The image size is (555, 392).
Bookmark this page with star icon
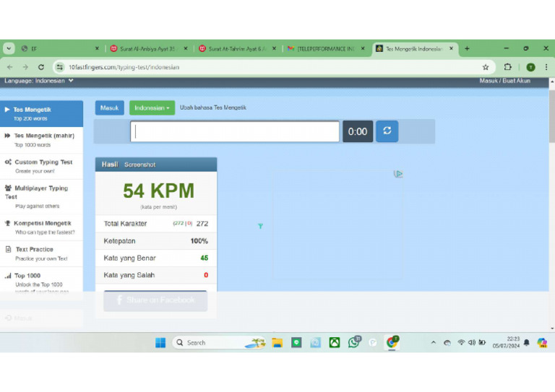click(x=486, y=67)
